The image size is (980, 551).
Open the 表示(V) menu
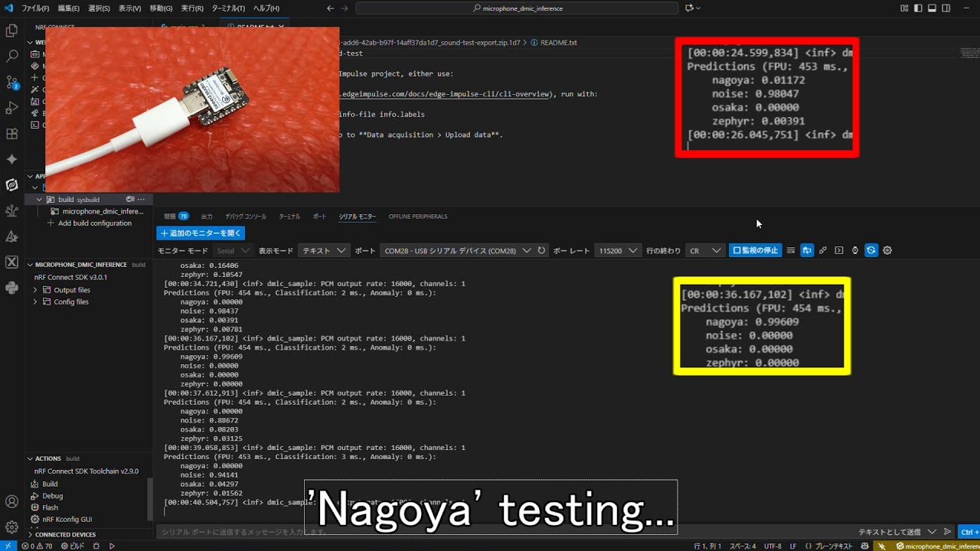(129, 8)
